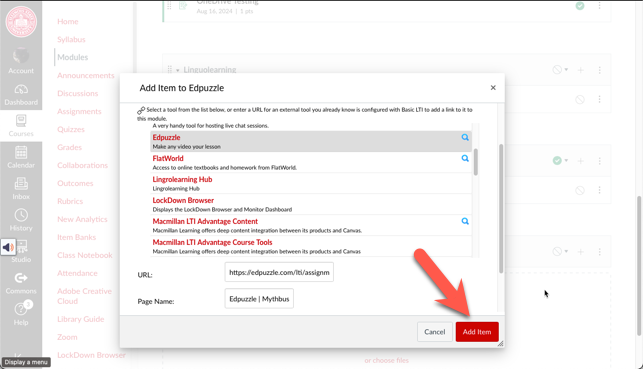The height and width of the screenshot is (369, 643).
Task: Open New Analytics course link
Action: point(82,219)
